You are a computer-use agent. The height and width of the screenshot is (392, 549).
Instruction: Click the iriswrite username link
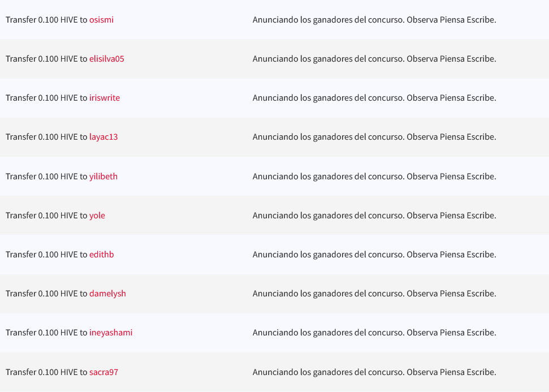(x=105, y=98)
